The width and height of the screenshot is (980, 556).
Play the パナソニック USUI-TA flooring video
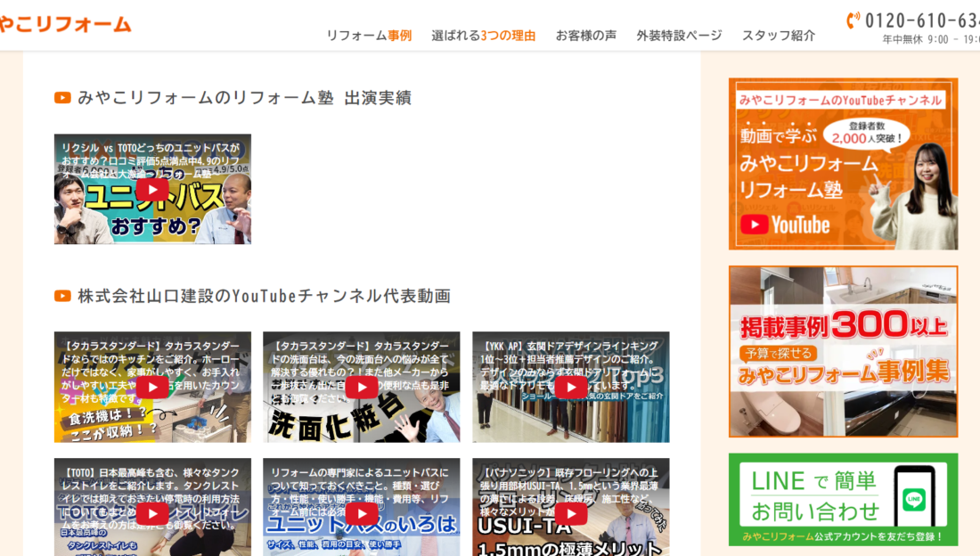pos(570,513)
